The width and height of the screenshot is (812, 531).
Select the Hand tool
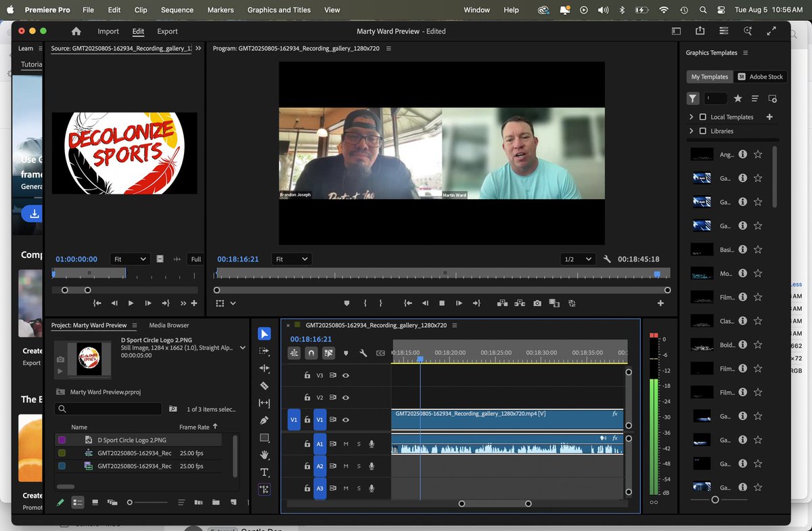[265, 454]
